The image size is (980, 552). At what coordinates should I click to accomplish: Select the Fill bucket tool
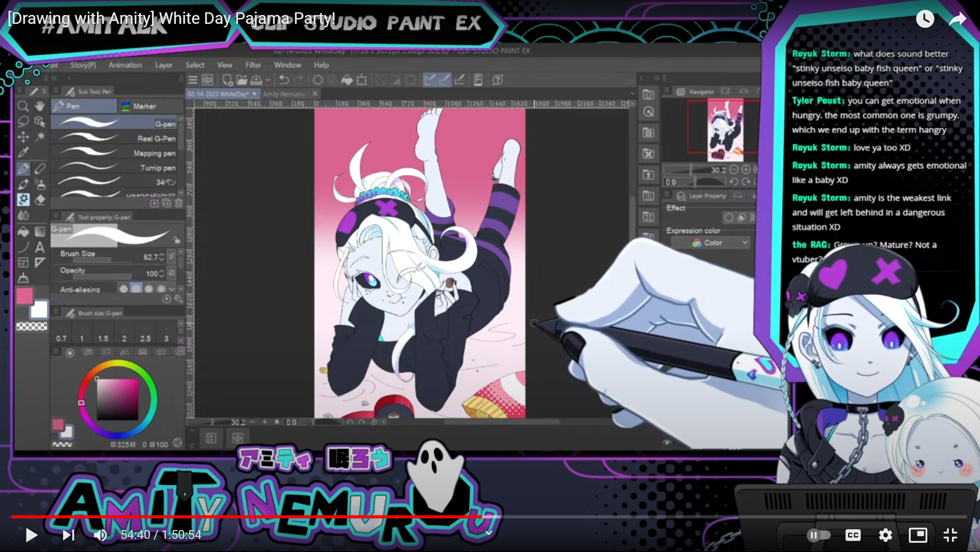tap(23, 232)
